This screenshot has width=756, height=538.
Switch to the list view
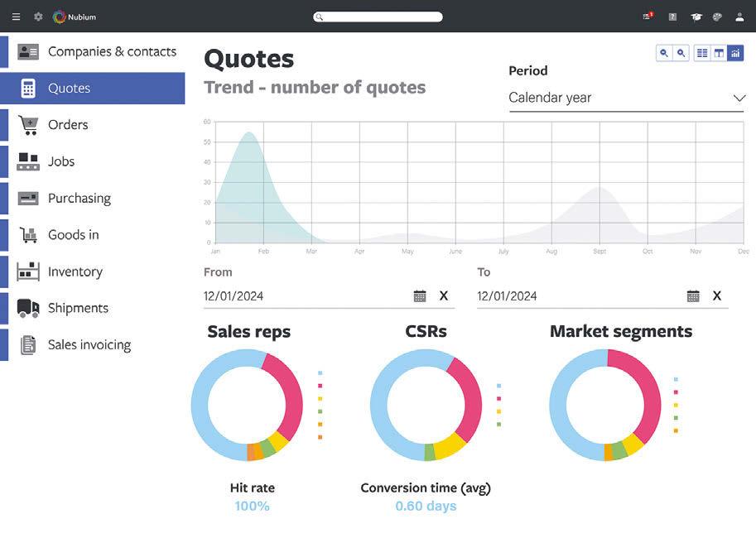coord(702,53)
